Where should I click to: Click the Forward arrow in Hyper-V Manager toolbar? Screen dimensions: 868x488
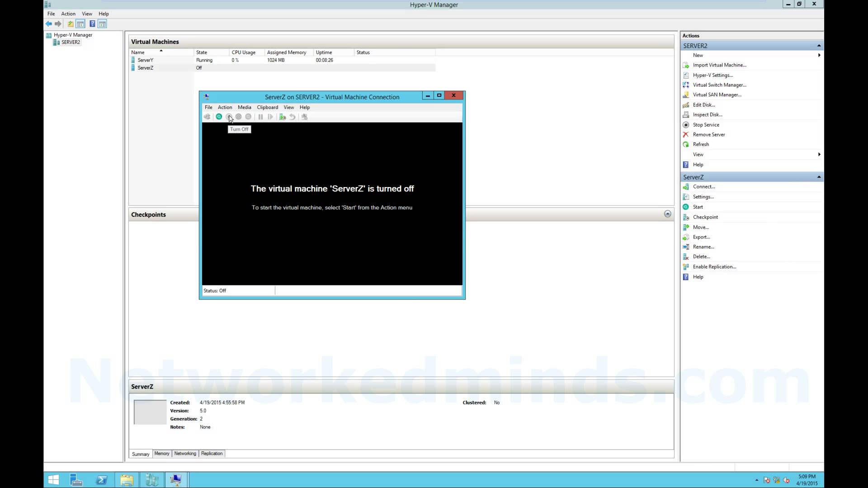click(58, 24)
